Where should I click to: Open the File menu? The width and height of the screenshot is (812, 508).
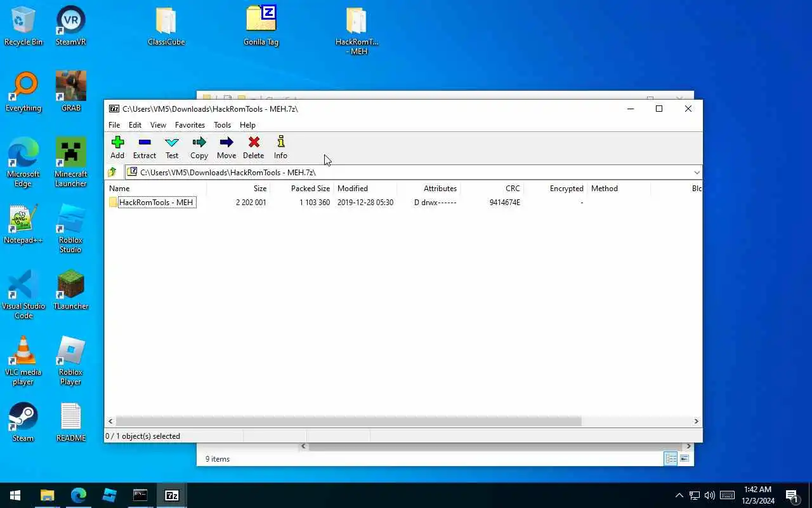click(x=114, y=125)
